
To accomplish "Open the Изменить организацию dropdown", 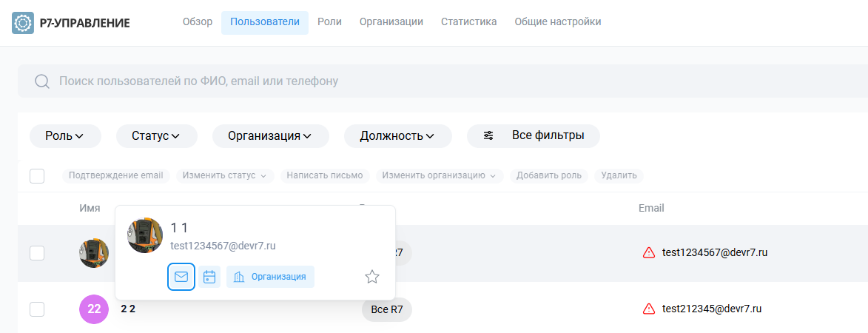I will (440, 176).
